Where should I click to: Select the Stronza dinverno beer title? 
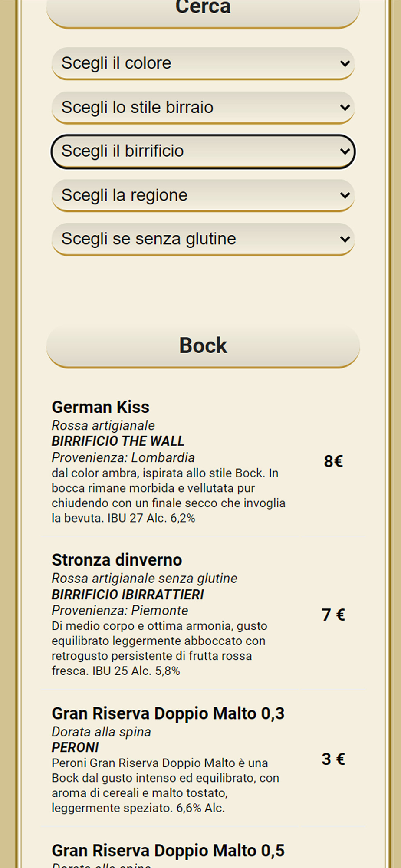coord(117,560)
